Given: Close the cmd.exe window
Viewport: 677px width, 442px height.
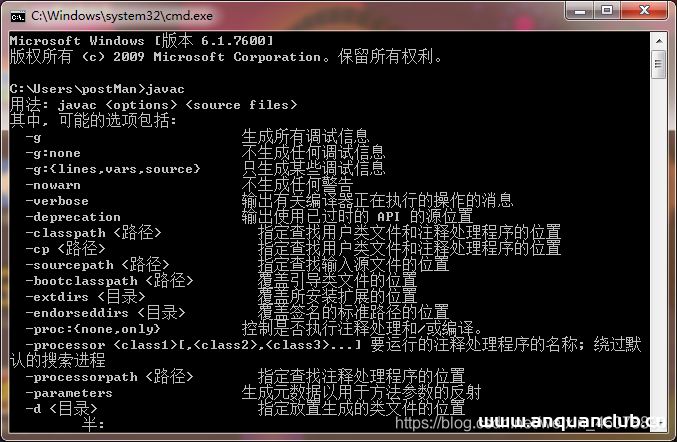Looking at the screenshot, I should (644, 10).
